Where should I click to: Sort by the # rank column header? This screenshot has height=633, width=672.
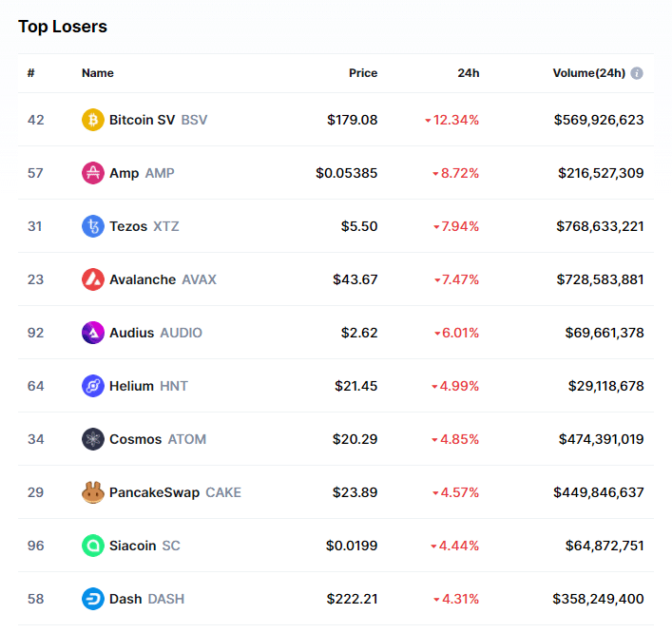tap(31, 73)
